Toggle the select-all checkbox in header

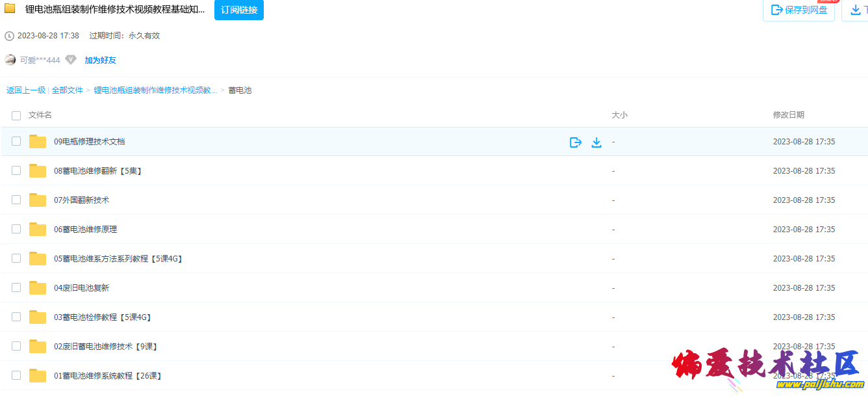tap(16, 116)
